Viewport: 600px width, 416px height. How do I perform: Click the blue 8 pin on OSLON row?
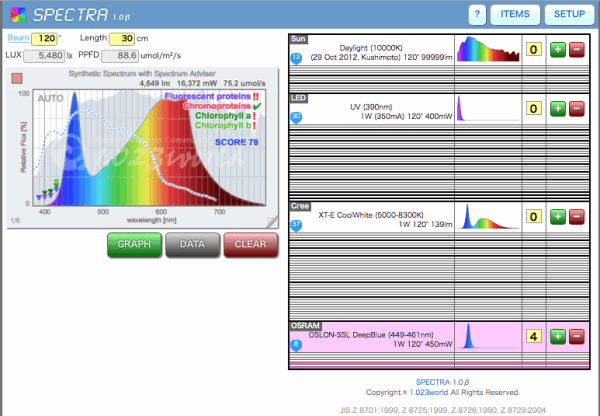click(296, 345)
